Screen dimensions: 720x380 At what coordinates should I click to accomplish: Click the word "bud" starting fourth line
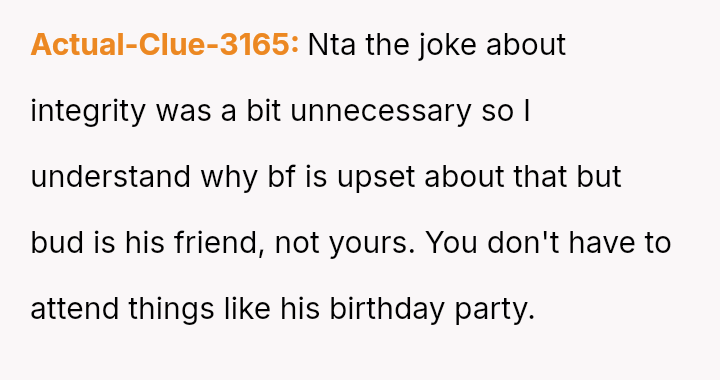[57, 242]
